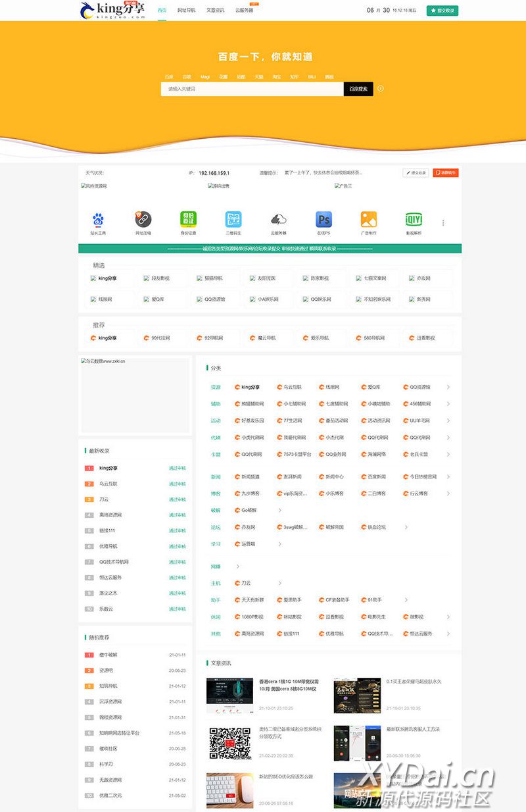Image resolution: width=526 pixels, height=812 pixels.
Task: Open the green 身份证查 icon
Action: pyautogui.click(x=189, y=220)
